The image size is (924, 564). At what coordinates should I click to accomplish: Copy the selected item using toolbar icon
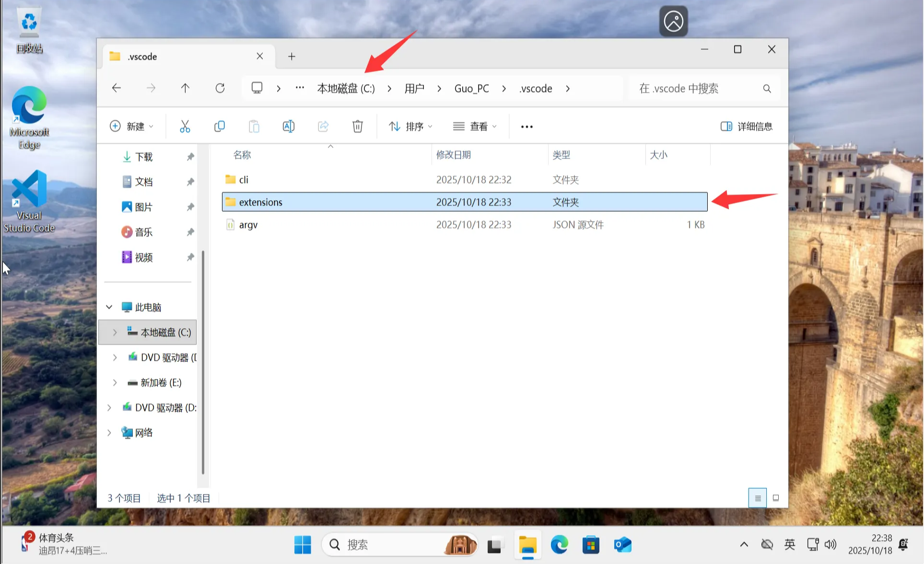(219, 126)
